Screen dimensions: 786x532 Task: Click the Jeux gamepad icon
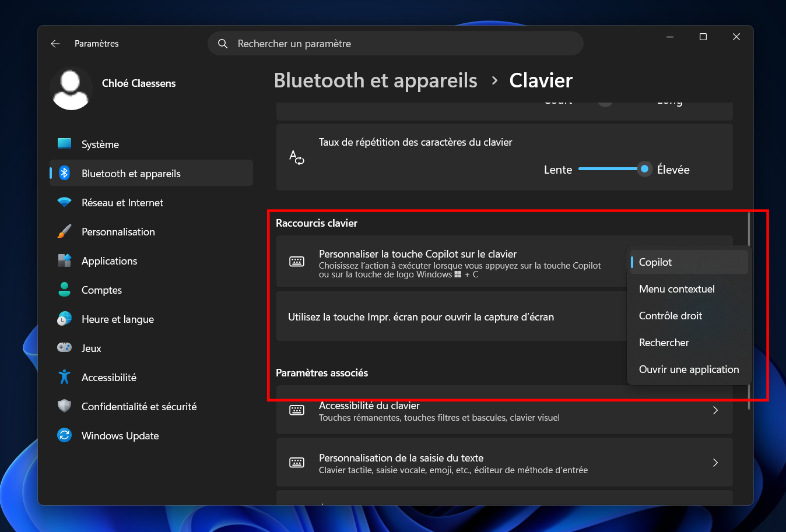coord(65,348)
